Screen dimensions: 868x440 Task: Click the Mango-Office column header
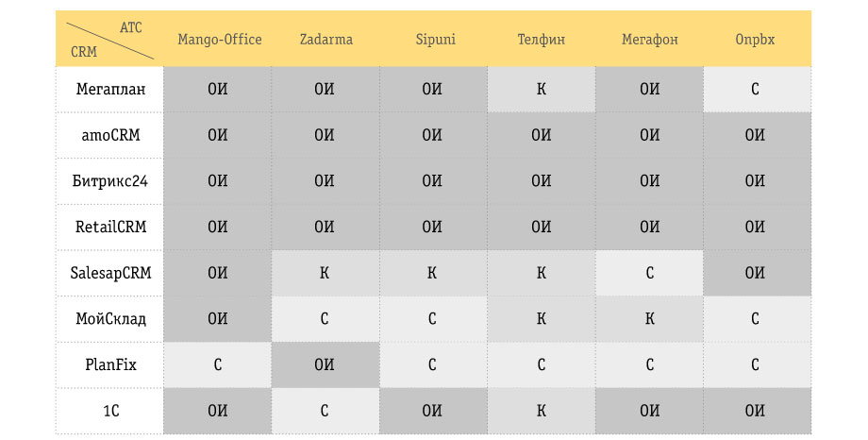coord(219,40)
